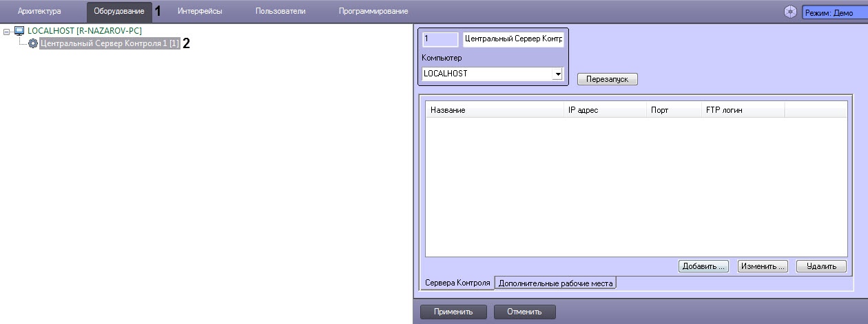Click the gear icon of Центральный Сервер Контроля
The image size is (868, 324).
pyautogui.click(x=32, y=43)
